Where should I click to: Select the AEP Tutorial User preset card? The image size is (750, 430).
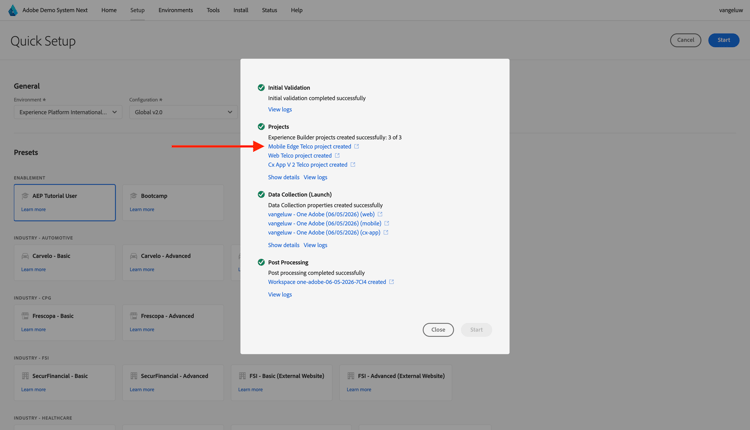coord(65,202)
